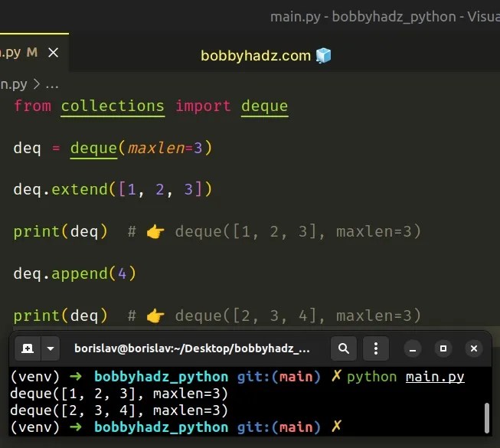Viewport: 500px width, 448px height.
Task: Click 'deq.extend([1, 2, 3])' code line
Action: (113, 189)
